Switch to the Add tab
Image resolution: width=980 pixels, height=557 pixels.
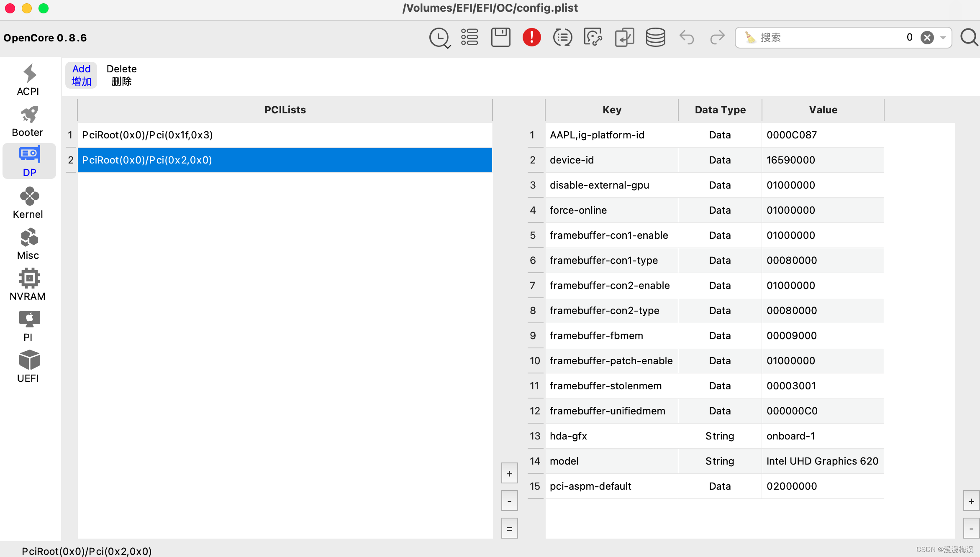coord(81,75)
